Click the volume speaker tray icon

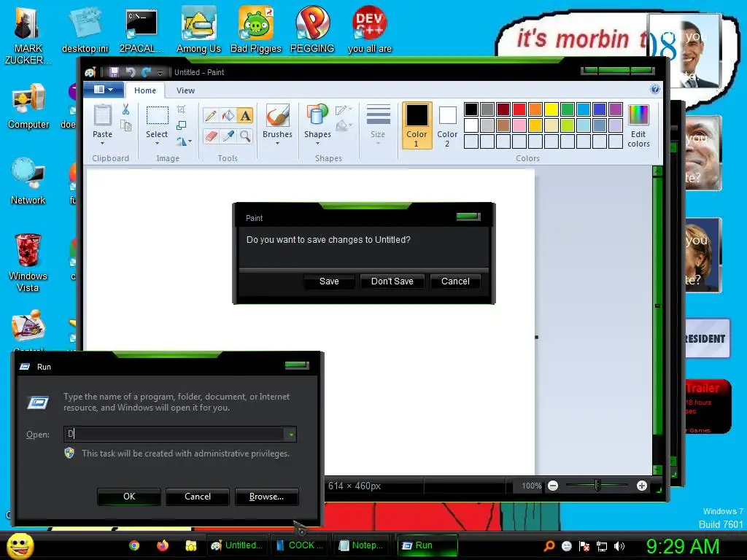[619, 546]
